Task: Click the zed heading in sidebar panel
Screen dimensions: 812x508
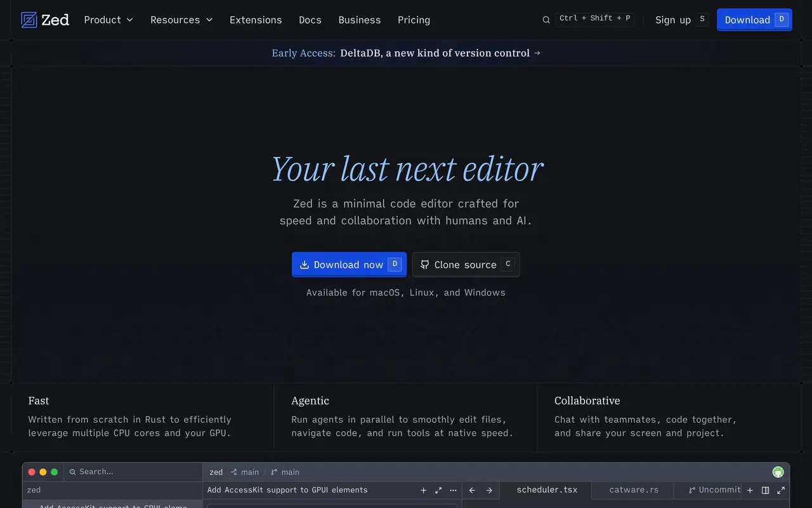Action: coord(34,490)
